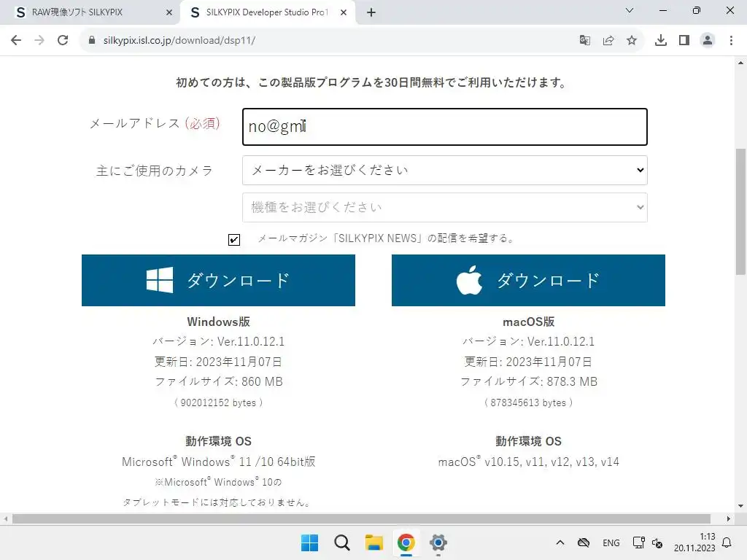The width and height of the screenshot is (747, 560).
Task: Click 30日間無料 introductory sentence
Action: [371, 82]
